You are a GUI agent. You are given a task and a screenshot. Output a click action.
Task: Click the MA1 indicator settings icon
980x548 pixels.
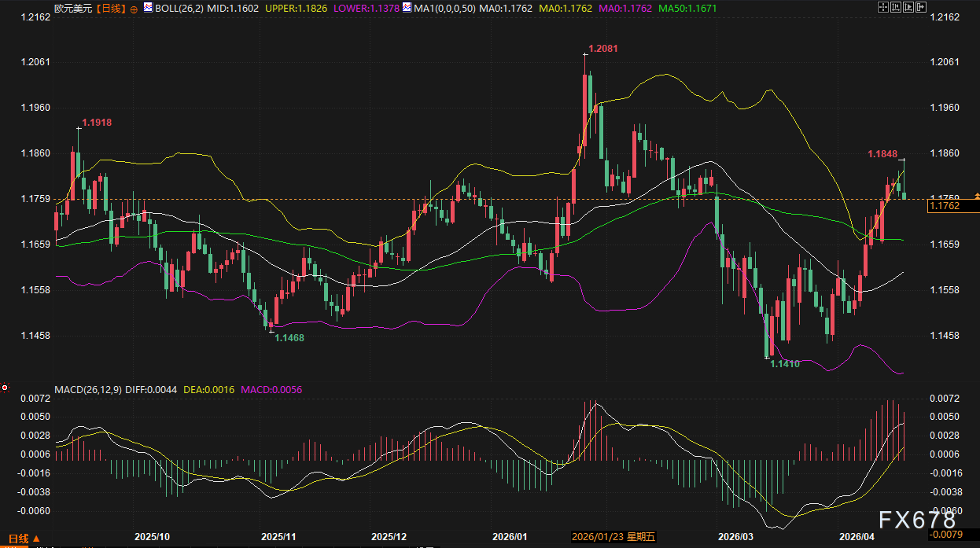(x=407, y=8)
